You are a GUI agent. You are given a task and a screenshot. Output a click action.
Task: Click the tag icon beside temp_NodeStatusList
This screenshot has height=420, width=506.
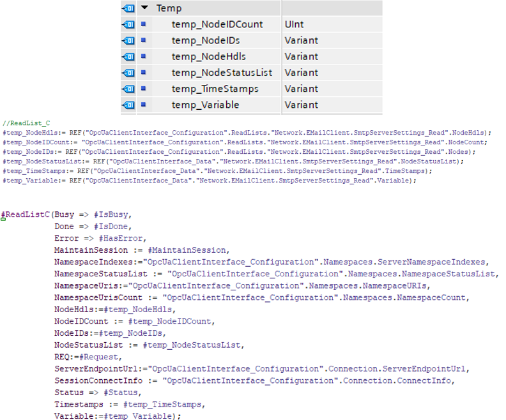[x=127, y=73]
